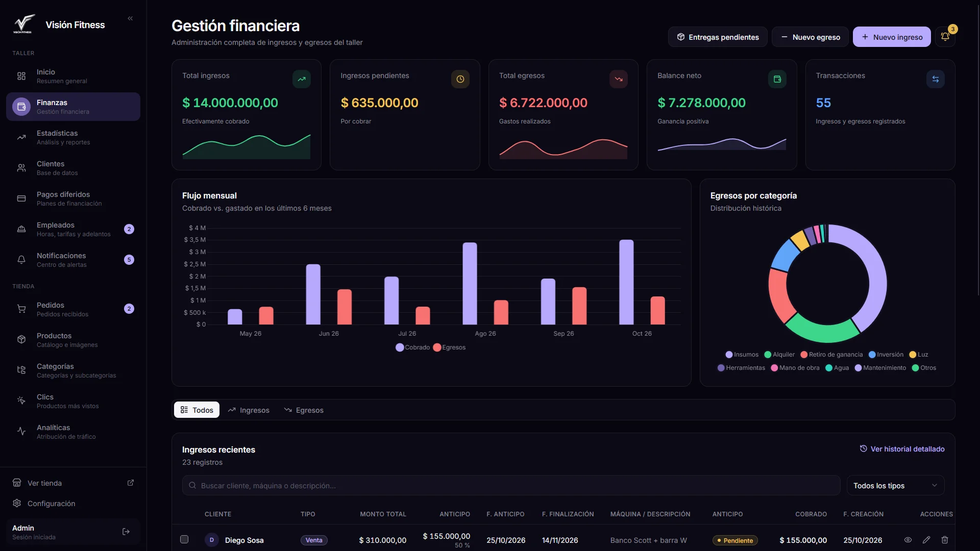Collapse the sidebar with the double chevron
Screen dimensions: 980x551
(130, 18)
